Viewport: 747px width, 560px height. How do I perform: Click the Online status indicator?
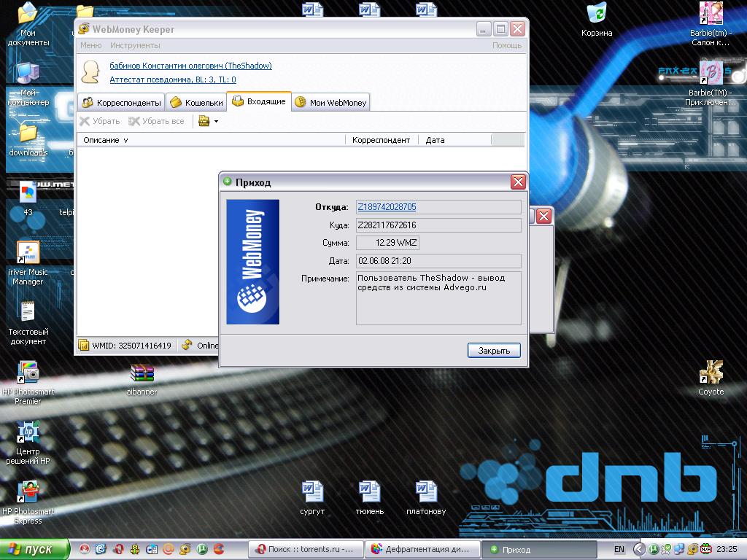point(200,345)
